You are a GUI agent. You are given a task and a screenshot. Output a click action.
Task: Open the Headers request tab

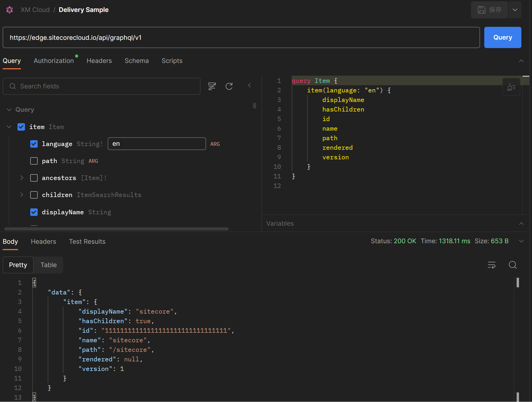(99, 61)
